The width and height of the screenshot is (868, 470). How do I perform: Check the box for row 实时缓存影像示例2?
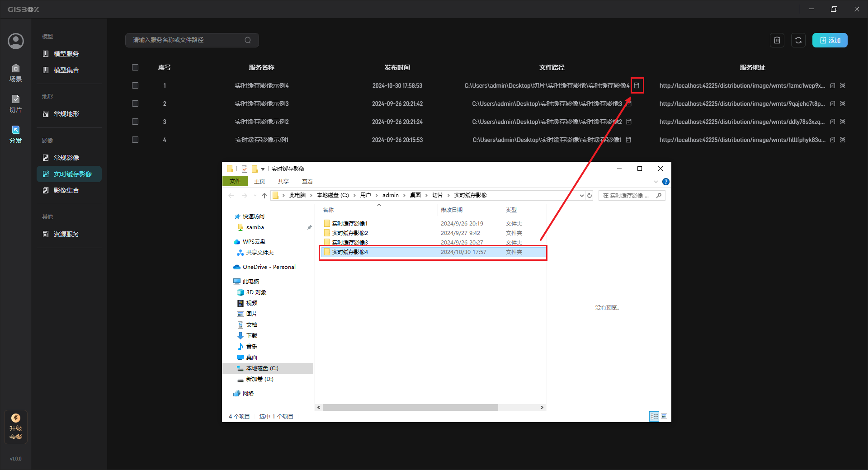[135, 122]
